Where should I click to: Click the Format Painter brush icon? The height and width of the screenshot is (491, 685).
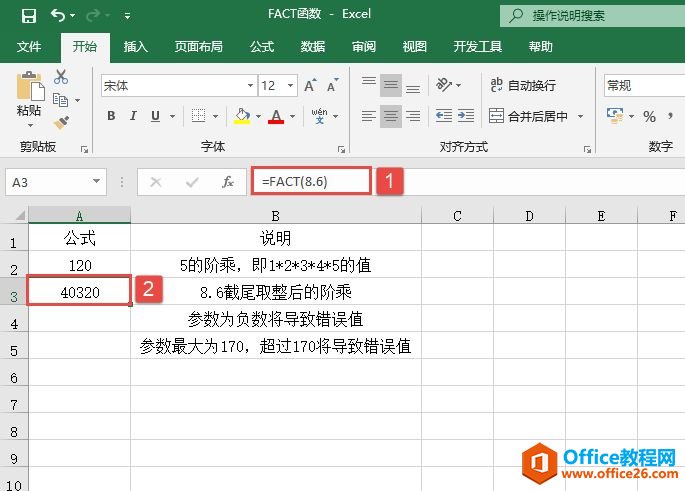click(61, 122)
